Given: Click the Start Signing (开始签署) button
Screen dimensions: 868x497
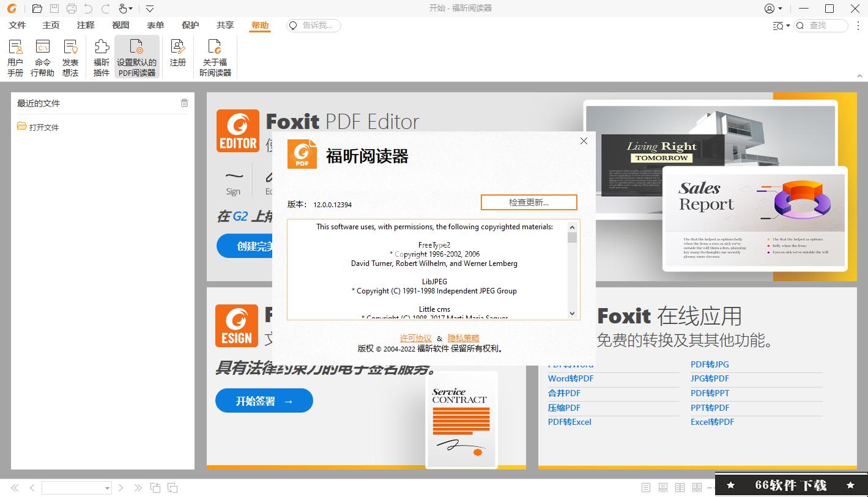Looking at the screenshot, I should tap(264, 401).
